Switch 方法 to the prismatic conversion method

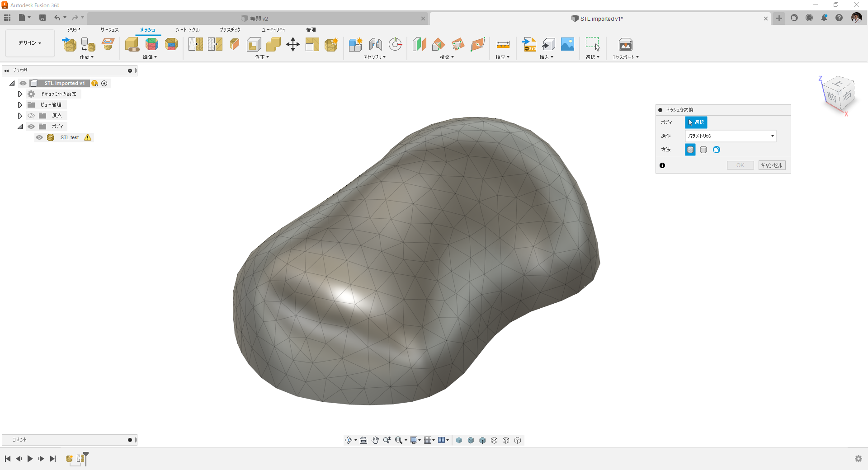[703, 150]
